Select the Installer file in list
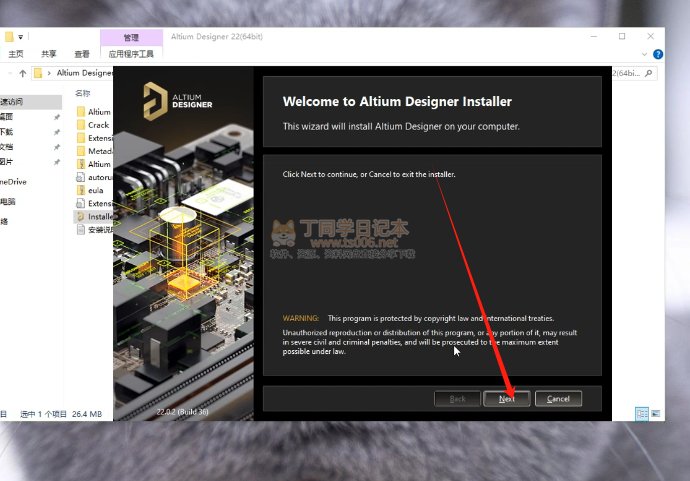Viewport: 690px width, 481px height. [x=100, y=216]
